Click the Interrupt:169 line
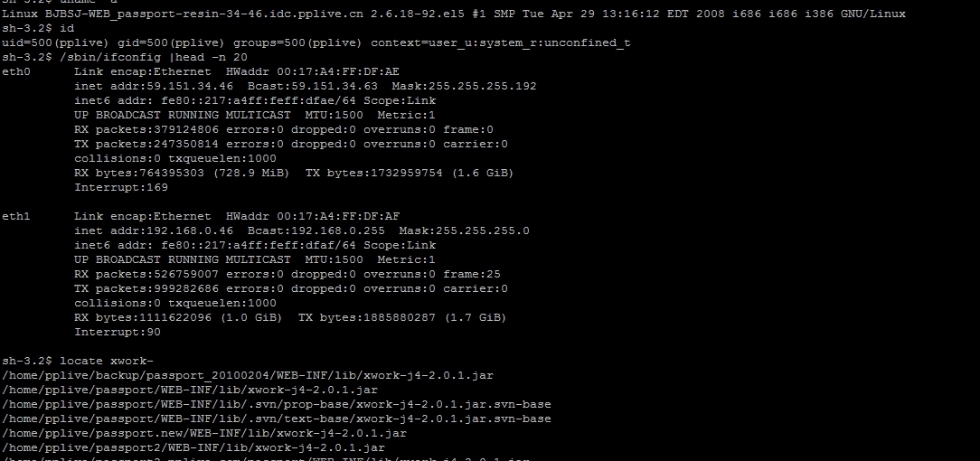The height and width of the screenshot is (461, 980). [120, 187]
